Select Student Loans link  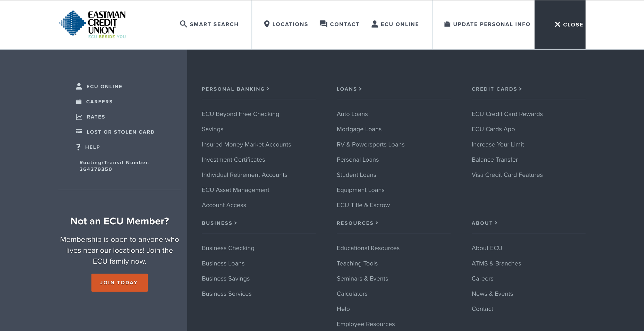click(356, 175)
